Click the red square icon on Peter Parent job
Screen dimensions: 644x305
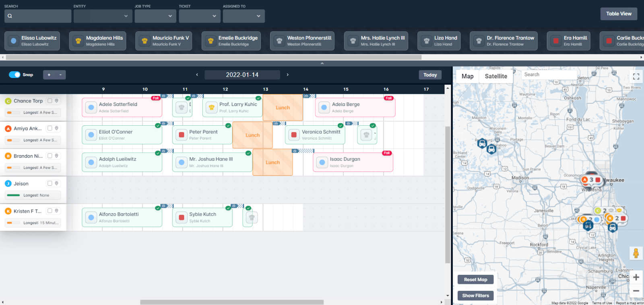182,135
